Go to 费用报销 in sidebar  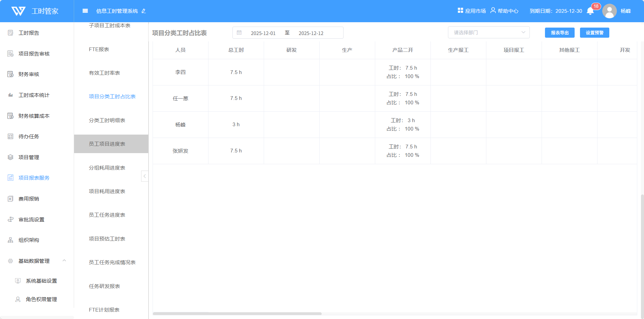point(29,199)
